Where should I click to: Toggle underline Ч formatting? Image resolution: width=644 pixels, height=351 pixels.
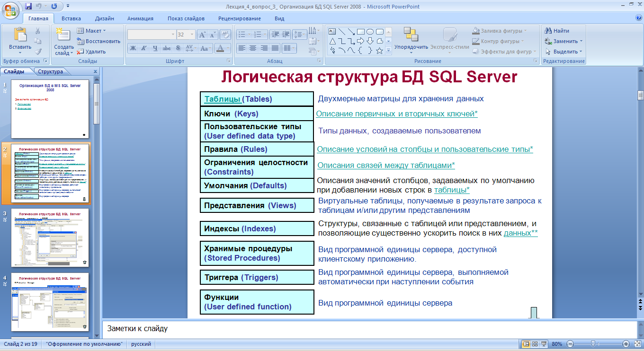point(155,48)
